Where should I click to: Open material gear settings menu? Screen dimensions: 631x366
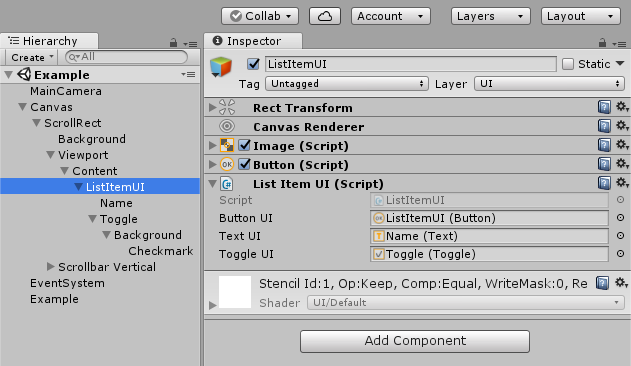click(622, 283)
